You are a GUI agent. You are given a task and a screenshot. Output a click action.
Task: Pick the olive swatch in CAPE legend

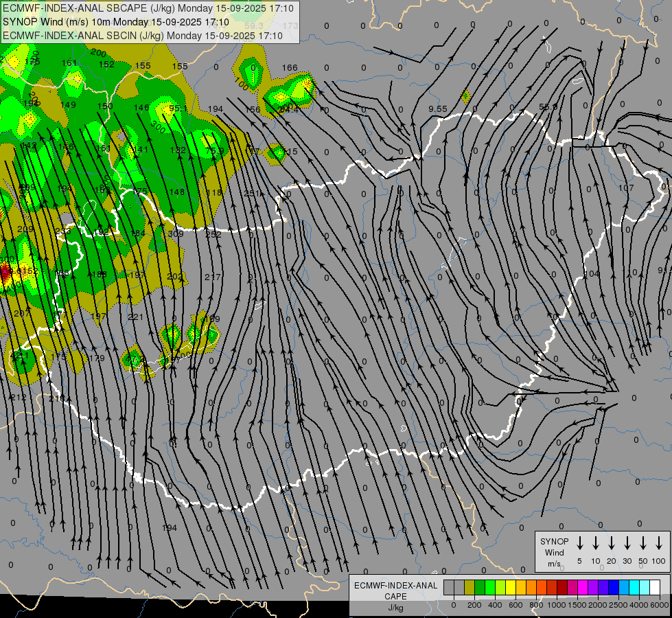pos(470,587)
